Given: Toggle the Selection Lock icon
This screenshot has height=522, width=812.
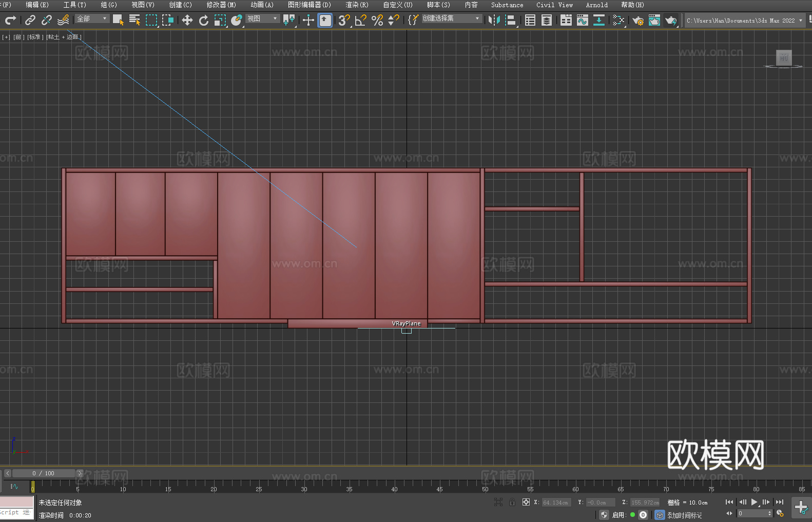Looking at the screenshot, I should tap(512, 502).
